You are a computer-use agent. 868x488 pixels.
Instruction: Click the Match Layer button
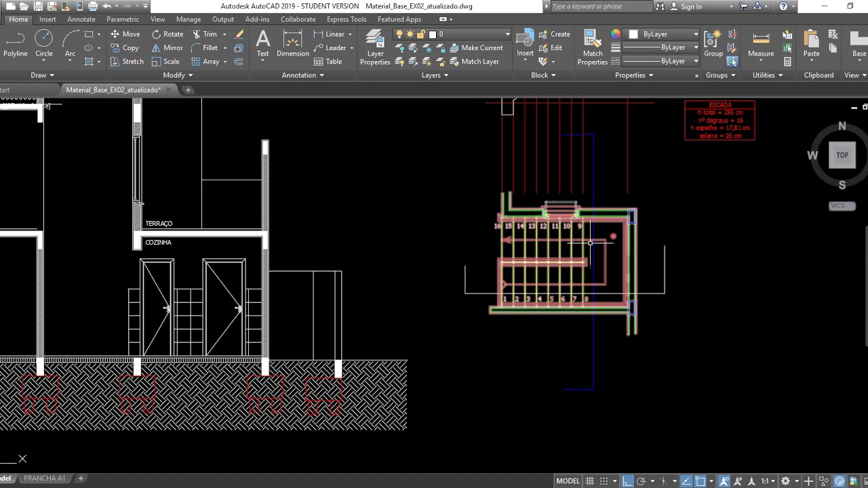[475, 61]
